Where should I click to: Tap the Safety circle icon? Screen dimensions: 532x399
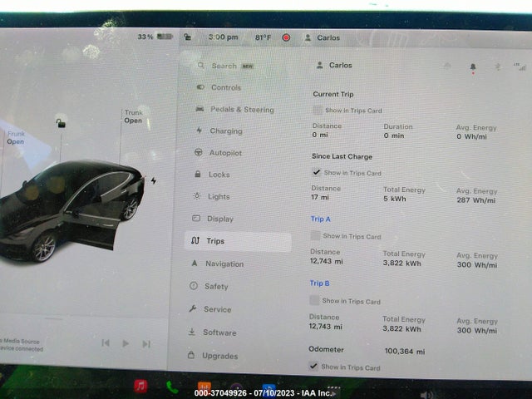(194, 286)
